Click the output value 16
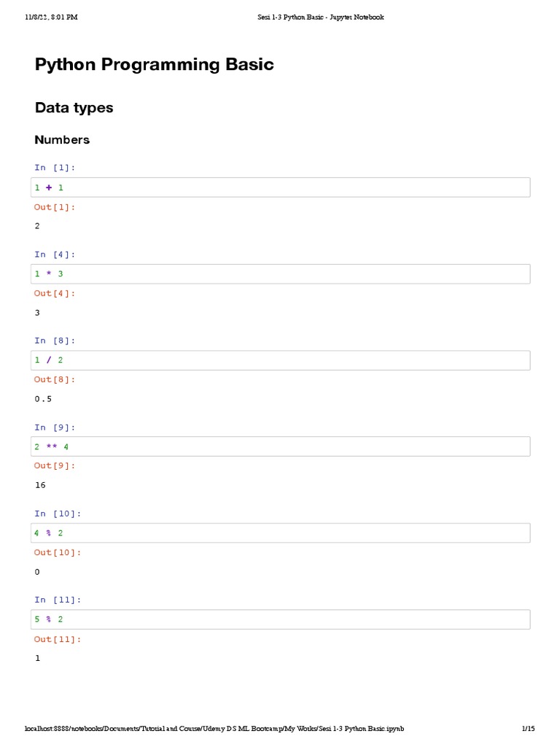 pyautogui.click(x=40, y=485)
